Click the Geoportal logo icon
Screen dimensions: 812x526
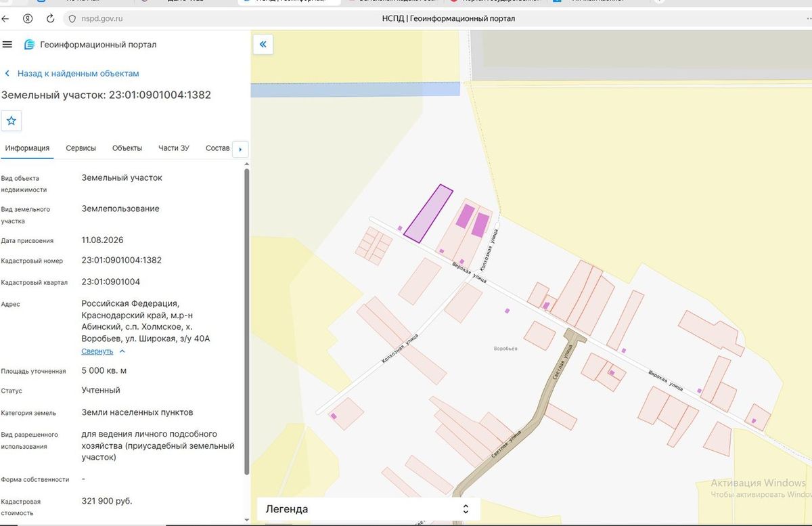pos(29,45)
